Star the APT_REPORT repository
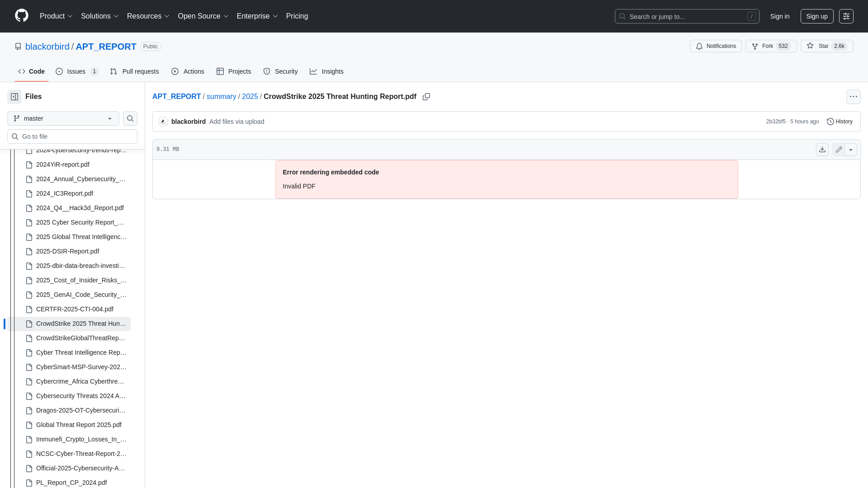Viewport: 868px width, 488px height. pos(827,46)
